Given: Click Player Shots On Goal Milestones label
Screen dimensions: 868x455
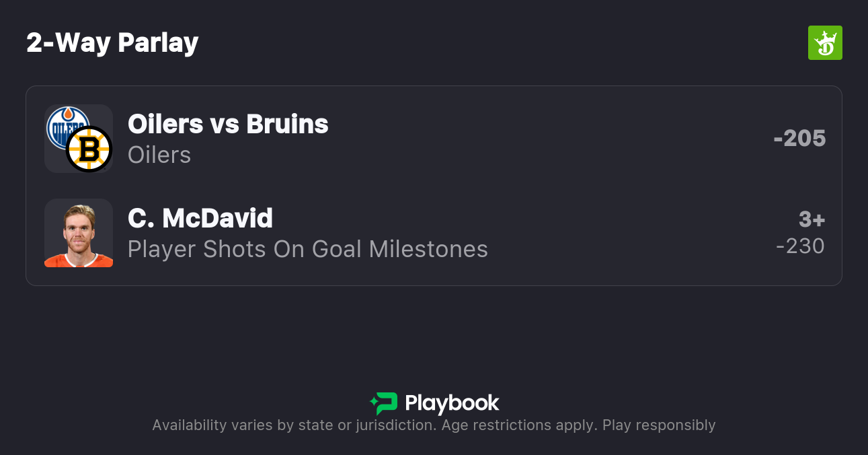Looking at the screenshot, I should coord(308,249).
